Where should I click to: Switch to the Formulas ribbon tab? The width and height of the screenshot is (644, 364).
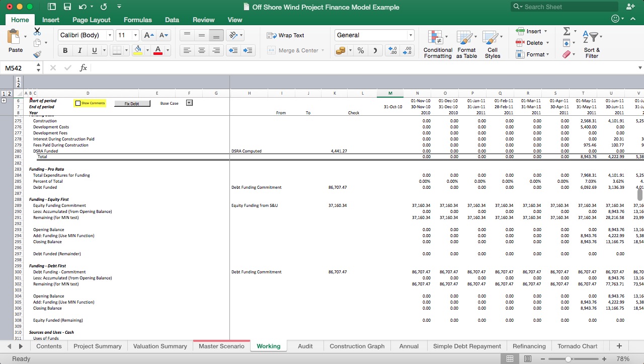click(137, 20)
